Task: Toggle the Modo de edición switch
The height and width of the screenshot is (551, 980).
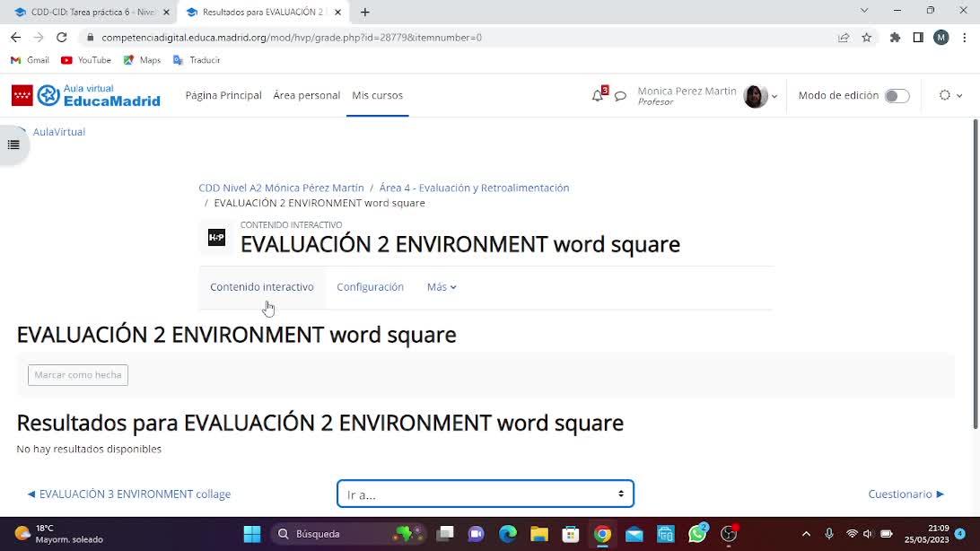Action: click(897, 96)
